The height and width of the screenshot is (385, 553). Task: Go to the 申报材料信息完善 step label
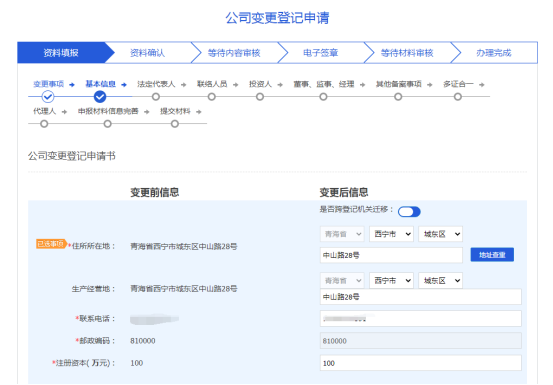(108, 111)
